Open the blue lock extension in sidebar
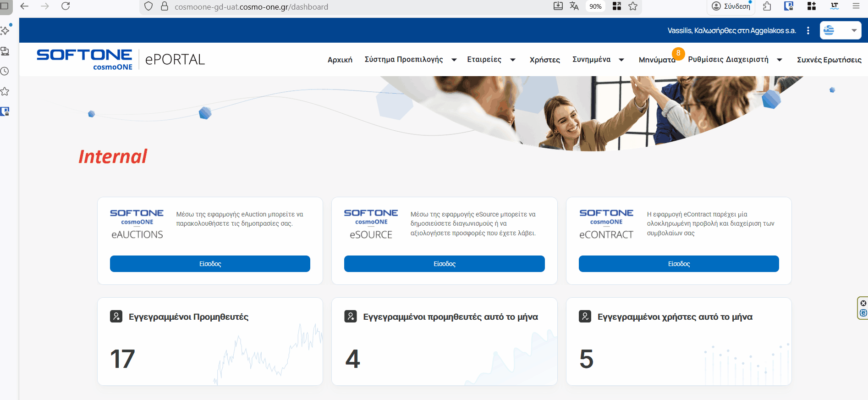The height and width of the screenshot is (400, 868). (x=5, y=111)
